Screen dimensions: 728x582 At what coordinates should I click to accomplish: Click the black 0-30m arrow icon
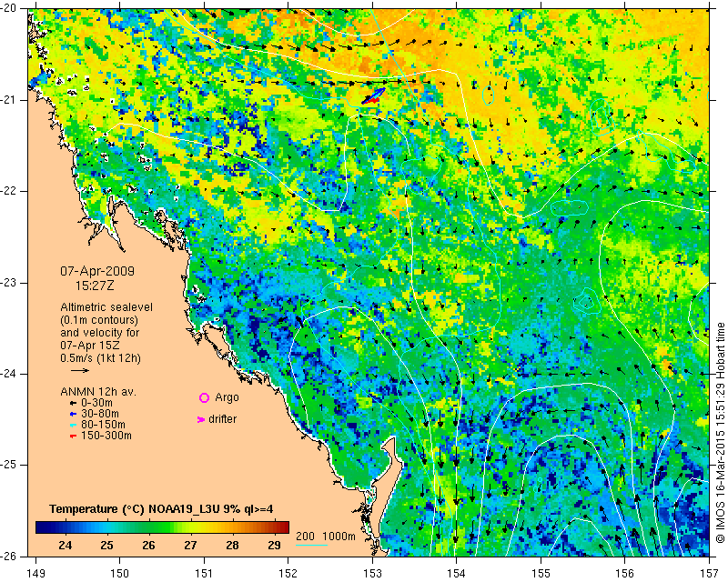coord(73,403)
